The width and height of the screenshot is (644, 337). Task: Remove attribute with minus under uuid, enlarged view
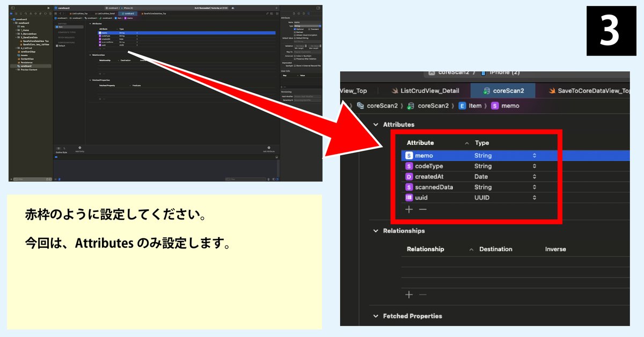422,209
